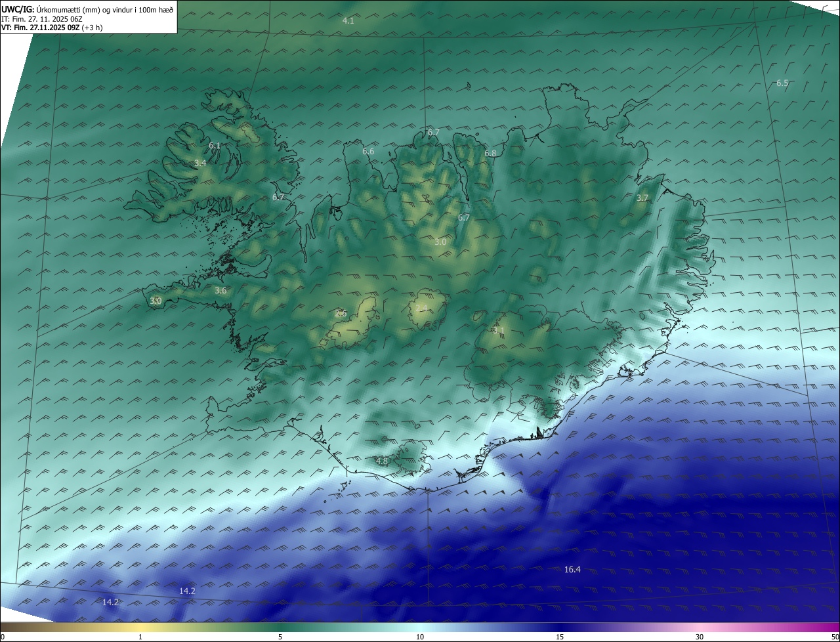
Task: Click the legend tick label 1
Action: [140, 637]
